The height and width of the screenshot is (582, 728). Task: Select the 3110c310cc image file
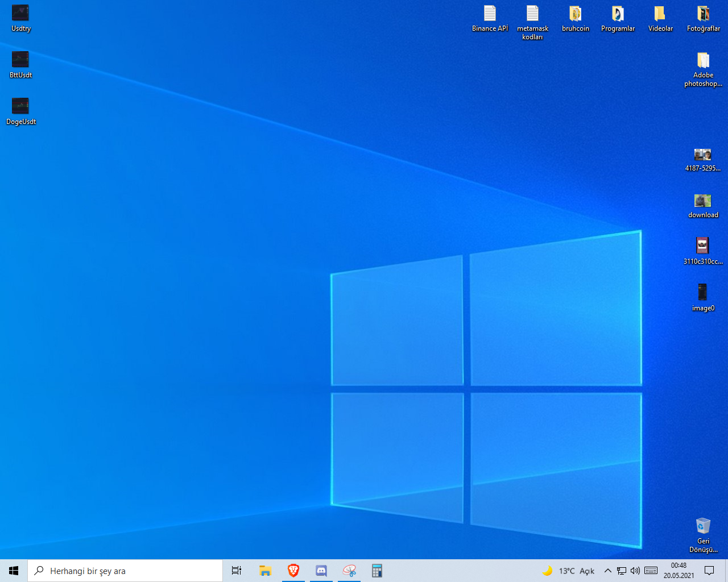703,251
